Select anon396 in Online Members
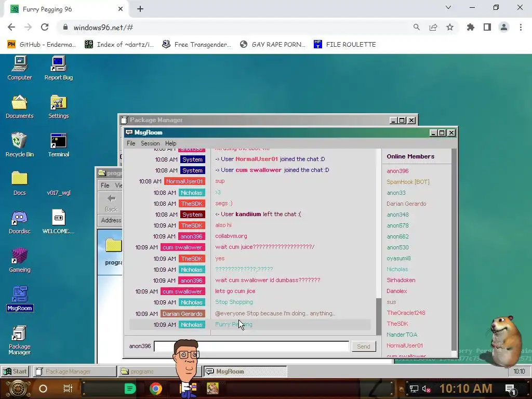 (x=397, y=171)
